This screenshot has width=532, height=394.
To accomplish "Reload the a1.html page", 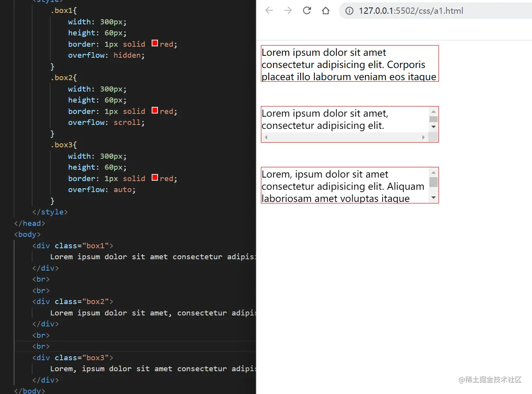I will tap(307, 11).
